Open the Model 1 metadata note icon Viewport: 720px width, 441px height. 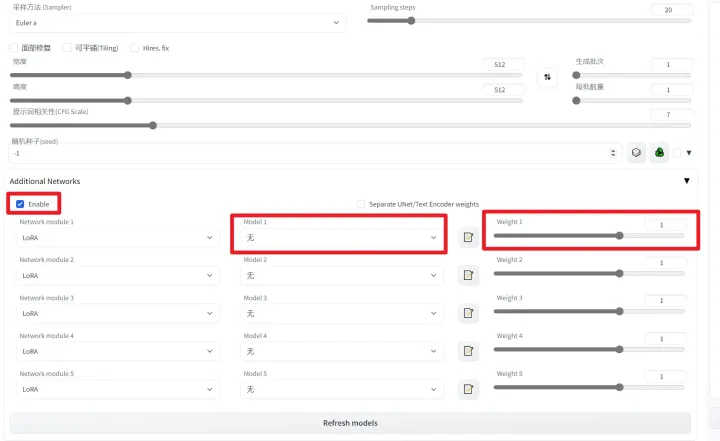[468, 237]
